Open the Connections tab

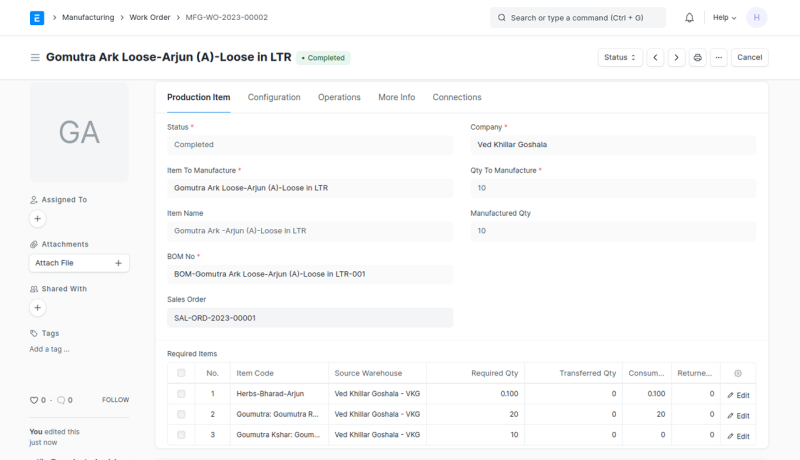(x=457, y=97)
